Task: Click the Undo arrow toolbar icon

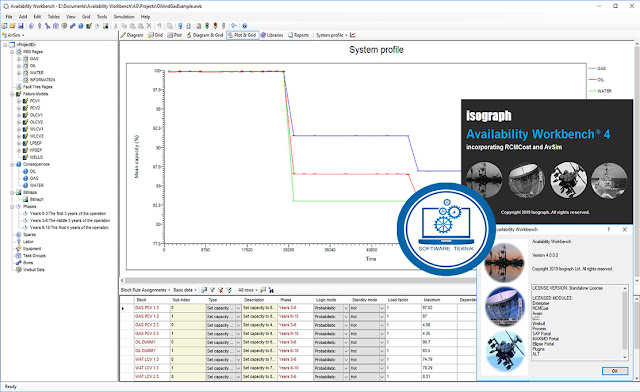Action: tap(159, 26)
